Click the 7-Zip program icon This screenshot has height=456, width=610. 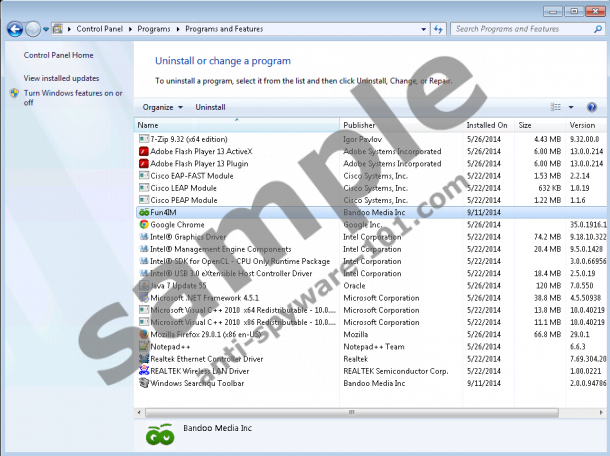pos(143,138)
